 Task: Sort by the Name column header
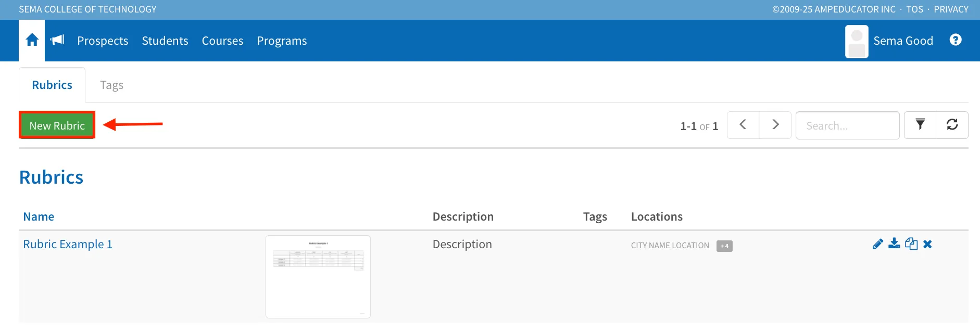[39, 216]
